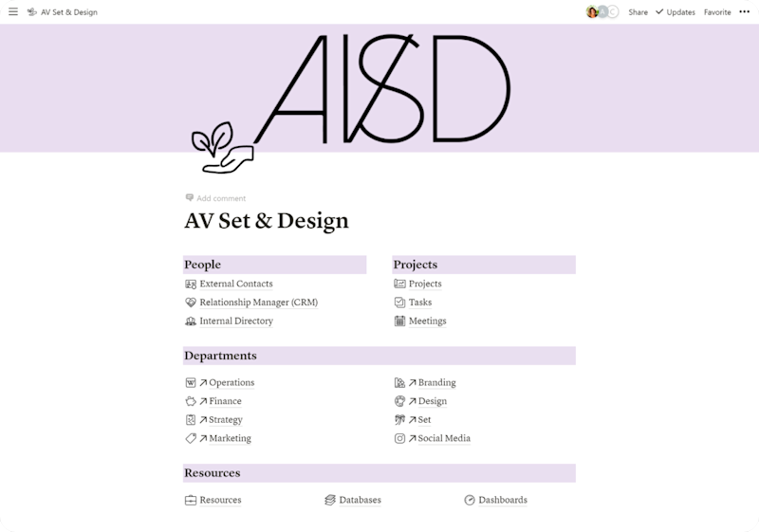Open the Internal Directory link

236,321
